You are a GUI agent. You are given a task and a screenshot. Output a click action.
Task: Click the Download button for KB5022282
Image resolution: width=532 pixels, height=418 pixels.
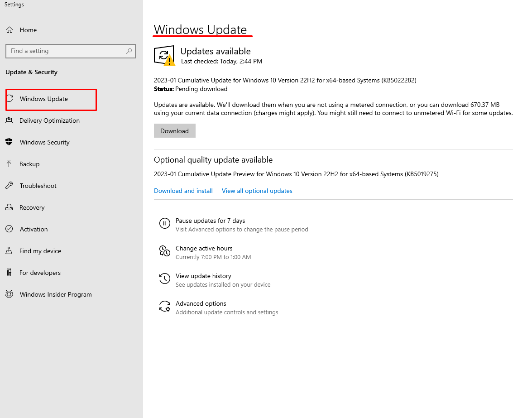(x=175, y=130)
